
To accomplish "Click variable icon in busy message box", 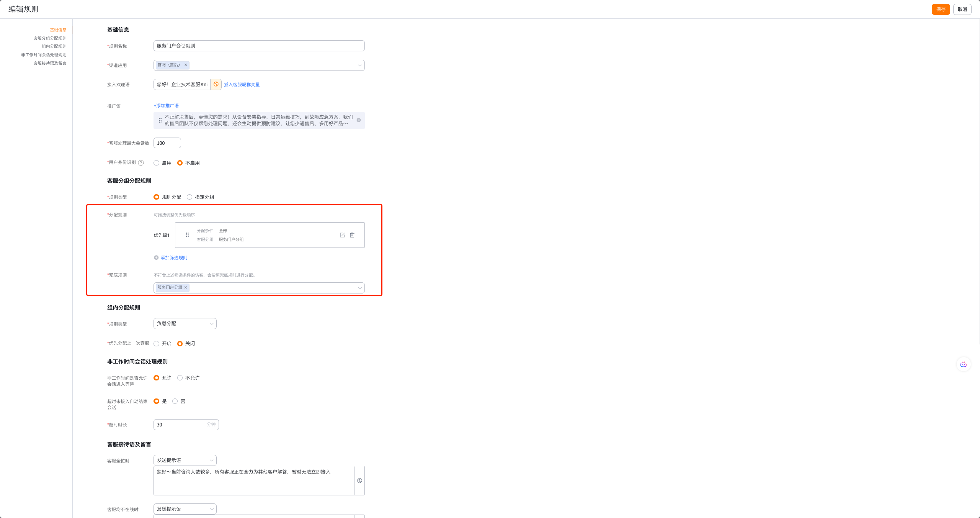I will (x=359, y=481).
